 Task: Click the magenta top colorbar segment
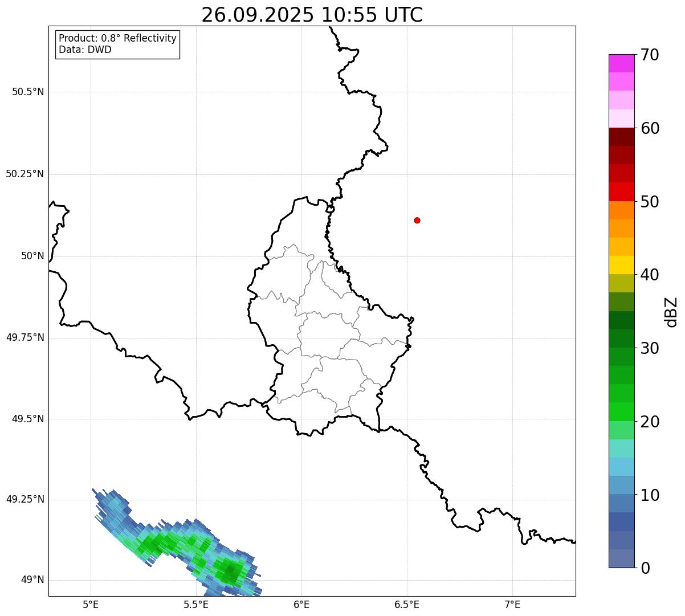(x=621, y=63)
